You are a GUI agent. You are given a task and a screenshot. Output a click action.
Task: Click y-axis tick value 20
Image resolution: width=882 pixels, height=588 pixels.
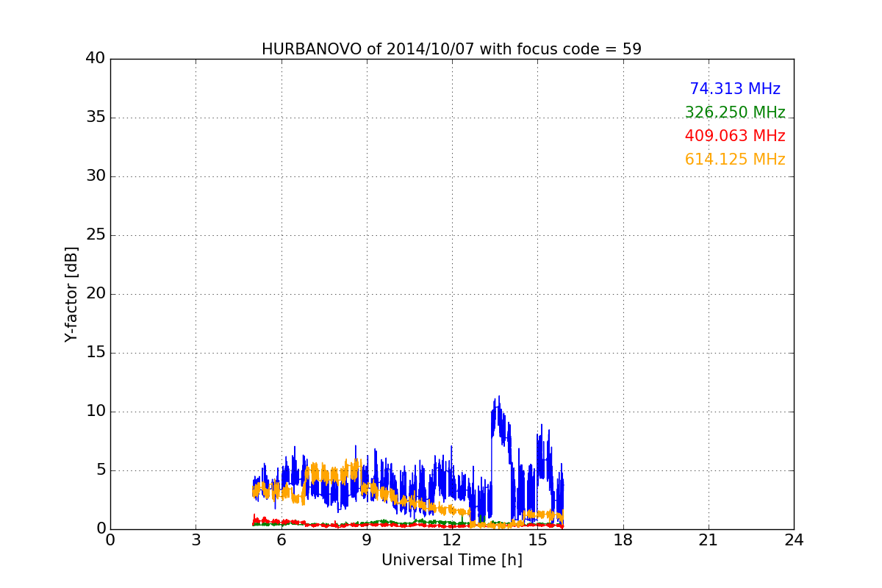pos(96,294)
